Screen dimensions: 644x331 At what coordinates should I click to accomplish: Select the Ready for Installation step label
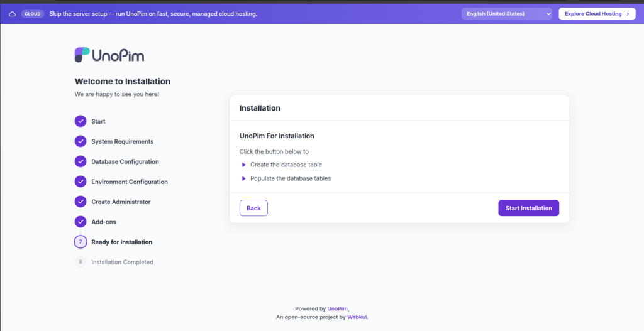tap(121, 242)
